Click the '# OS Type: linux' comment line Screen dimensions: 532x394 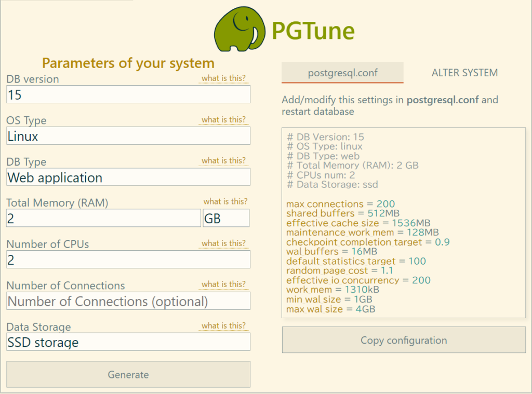pos(325,146)
